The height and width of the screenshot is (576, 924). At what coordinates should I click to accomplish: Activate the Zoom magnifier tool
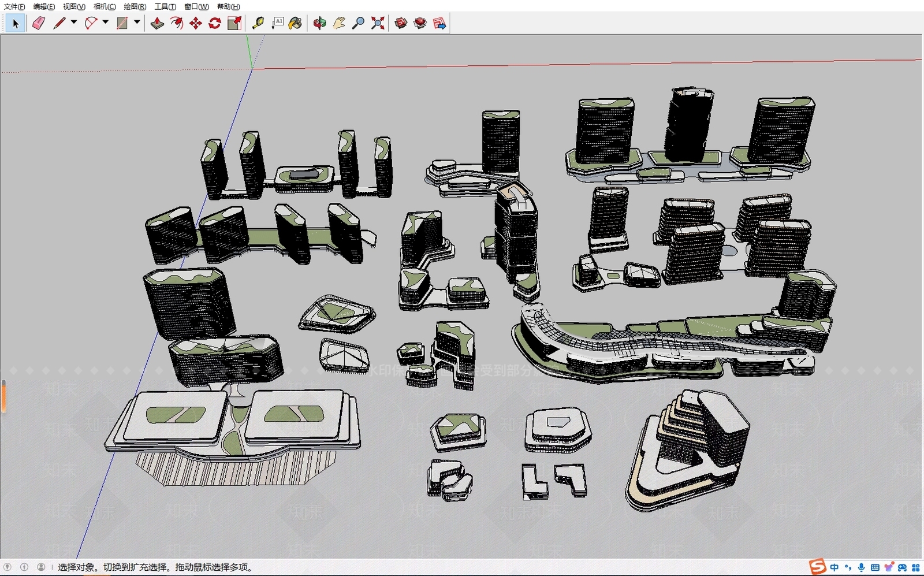pos(358,24)
